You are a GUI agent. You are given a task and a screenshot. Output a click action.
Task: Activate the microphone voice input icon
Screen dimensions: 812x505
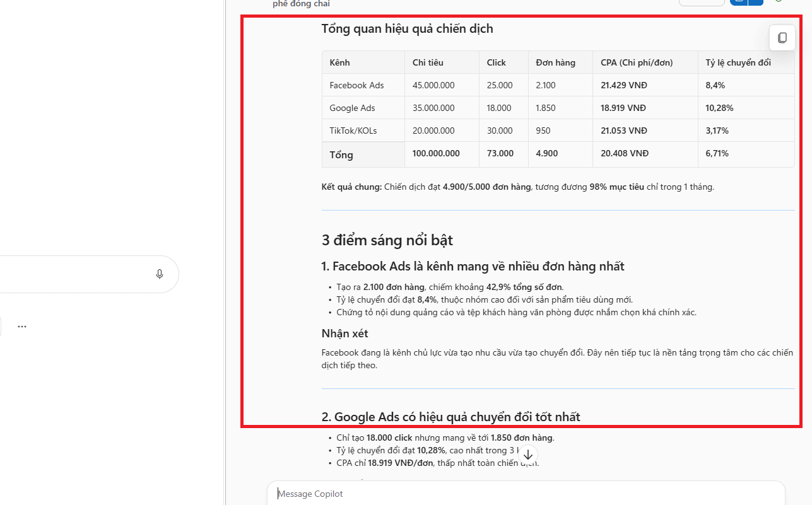[x=160, y=274]
